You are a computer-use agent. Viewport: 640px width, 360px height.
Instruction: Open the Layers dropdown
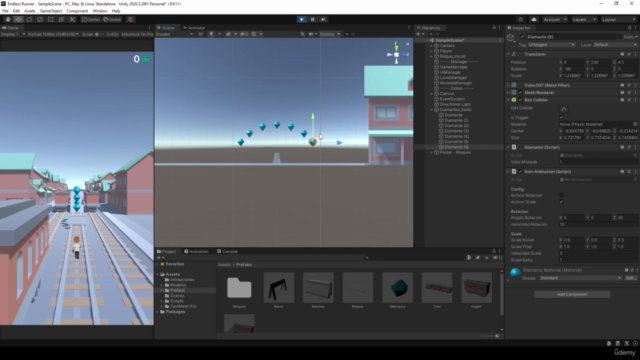coord(584,19)
